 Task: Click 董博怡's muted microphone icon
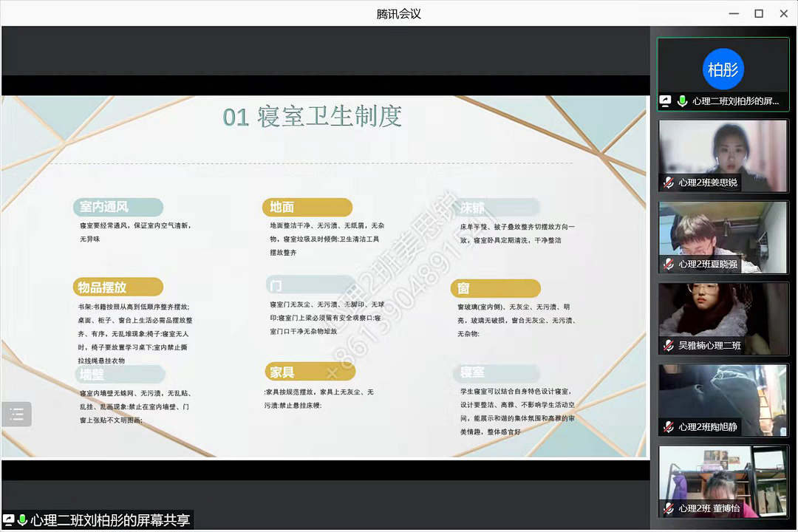669,508
